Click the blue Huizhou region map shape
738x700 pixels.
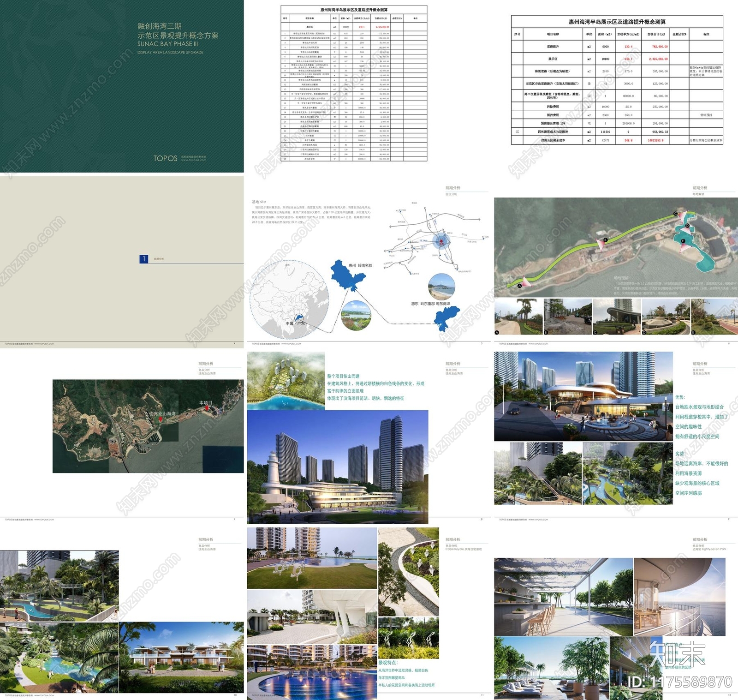(x=347, y=275)
